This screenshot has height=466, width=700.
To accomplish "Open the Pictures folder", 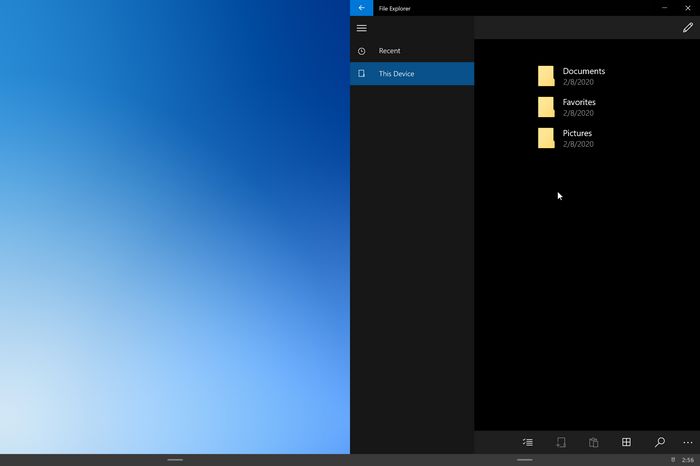I will pos(577,133).
